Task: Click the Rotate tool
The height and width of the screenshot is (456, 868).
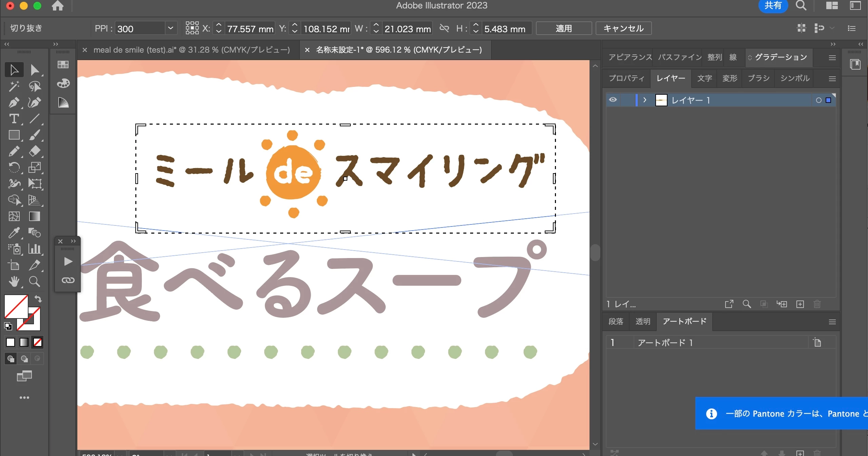Action: [14, 167]
